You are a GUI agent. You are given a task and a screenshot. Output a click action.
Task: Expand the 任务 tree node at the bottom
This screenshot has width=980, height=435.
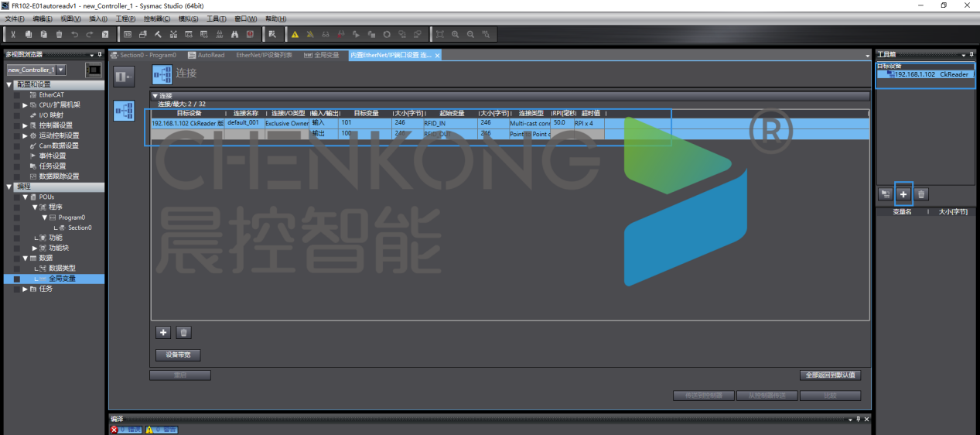pyautogui.click(x=25, y=289)
